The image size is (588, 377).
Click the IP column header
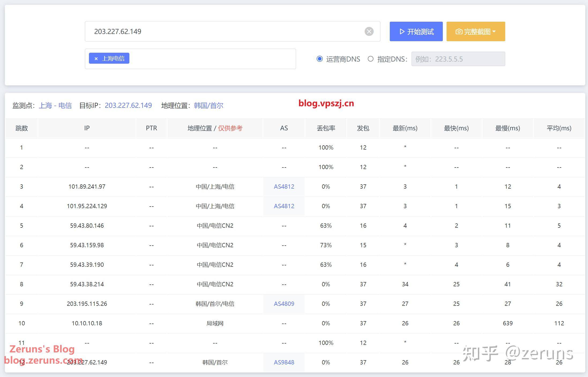(87, 128)
